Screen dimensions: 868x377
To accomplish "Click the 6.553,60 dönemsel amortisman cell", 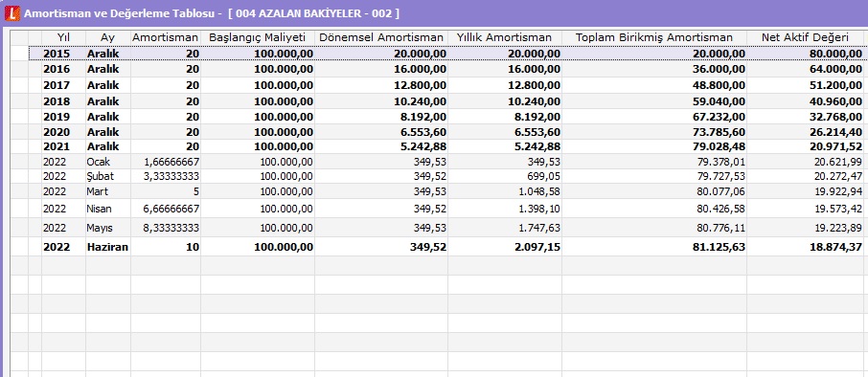I will click(381, 132).
